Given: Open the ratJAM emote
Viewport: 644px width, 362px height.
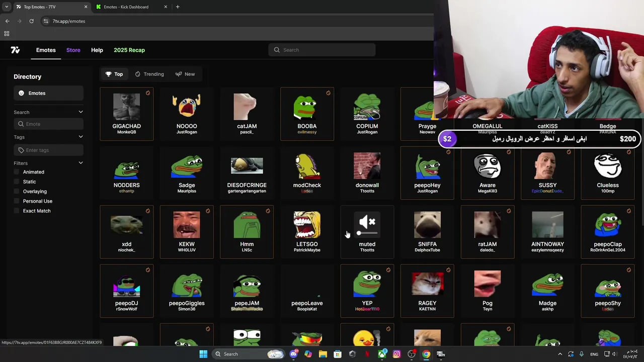Looking at the screenshot, I should click(488, 232).
